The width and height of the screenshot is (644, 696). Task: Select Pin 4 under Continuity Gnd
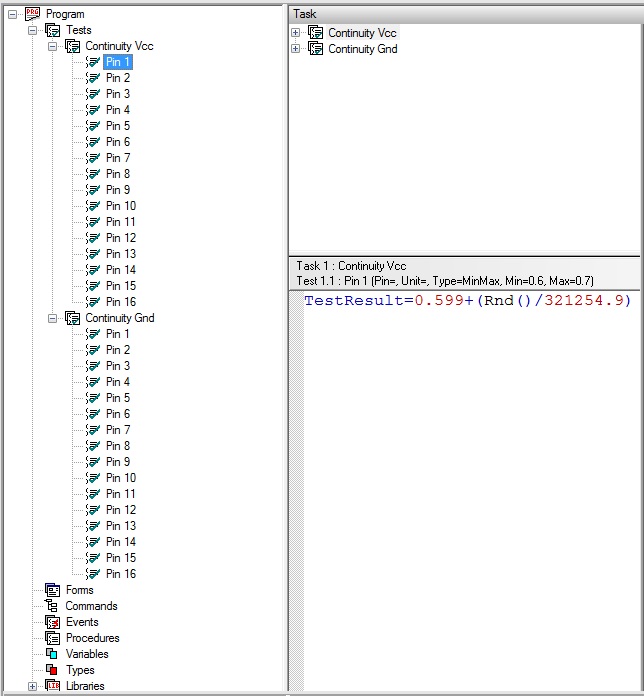tap(118, 382)
